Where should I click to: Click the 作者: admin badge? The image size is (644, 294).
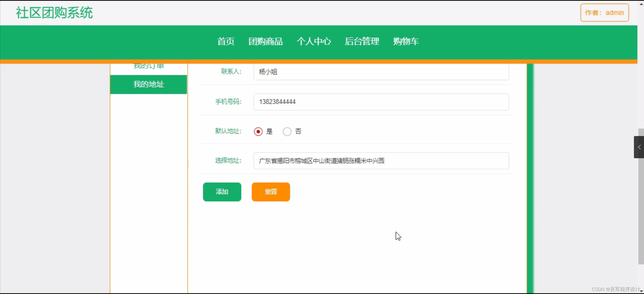604,13
